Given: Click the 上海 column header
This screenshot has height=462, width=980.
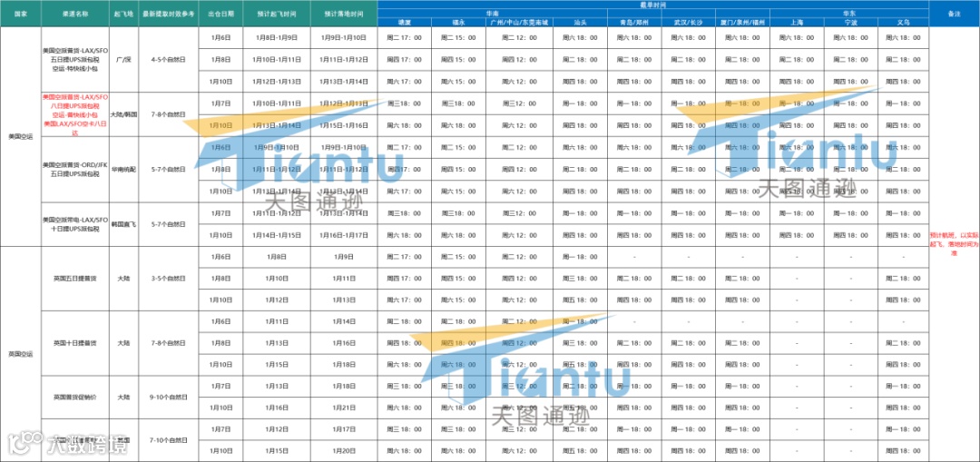Looking at the screenshot, I should [x=797, y=22].
